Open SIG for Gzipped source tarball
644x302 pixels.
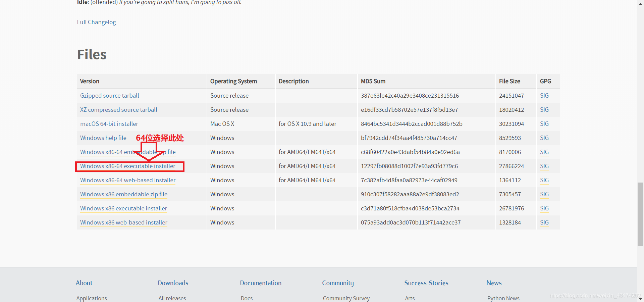[544, 96]
